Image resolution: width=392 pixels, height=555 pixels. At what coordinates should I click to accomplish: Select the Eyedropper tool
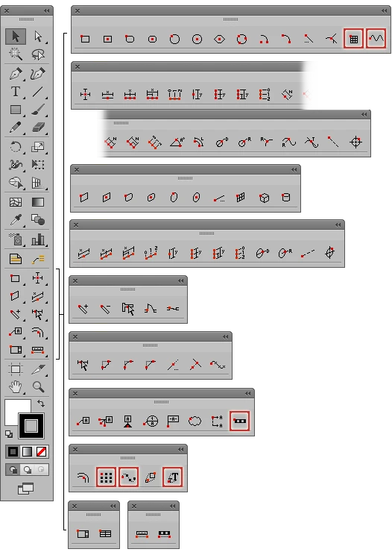16,220
